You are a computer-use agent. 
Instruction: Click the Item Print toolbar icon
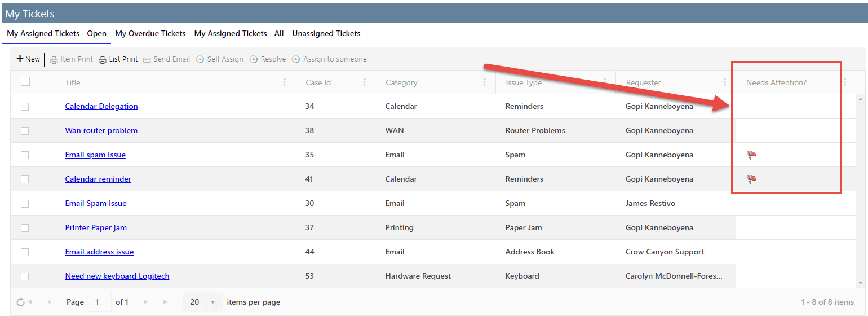[54, 60]
